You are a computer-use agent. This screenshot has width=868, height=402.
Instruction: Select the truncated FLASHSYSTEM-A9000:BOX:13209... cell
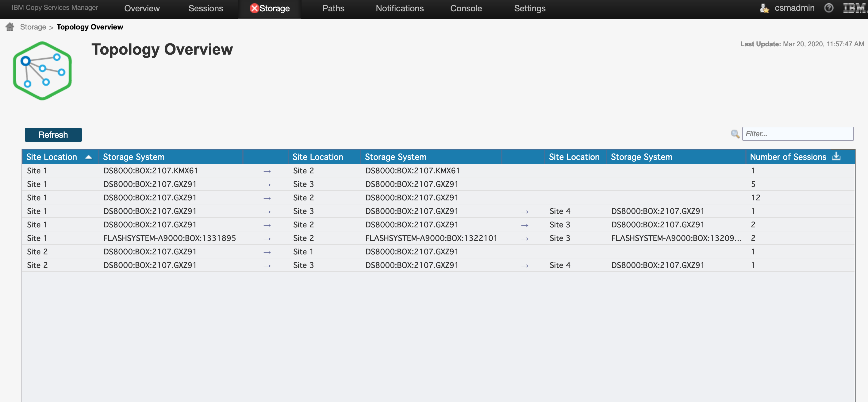[676, 238]
